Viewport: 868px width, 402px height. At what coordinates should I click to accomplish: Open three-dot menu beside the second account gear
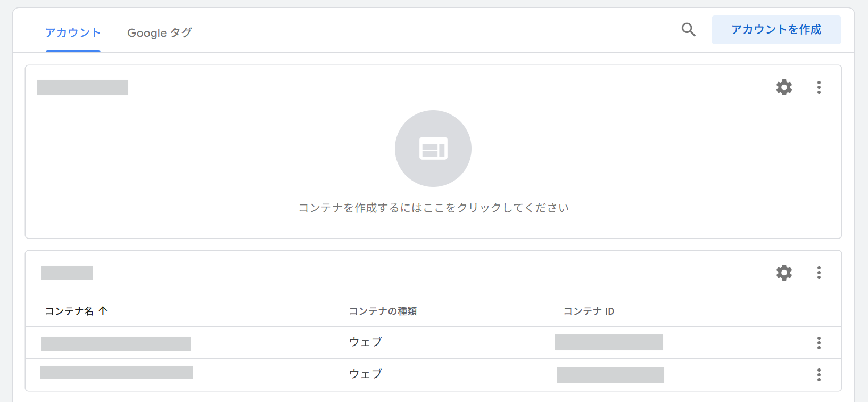819,273
